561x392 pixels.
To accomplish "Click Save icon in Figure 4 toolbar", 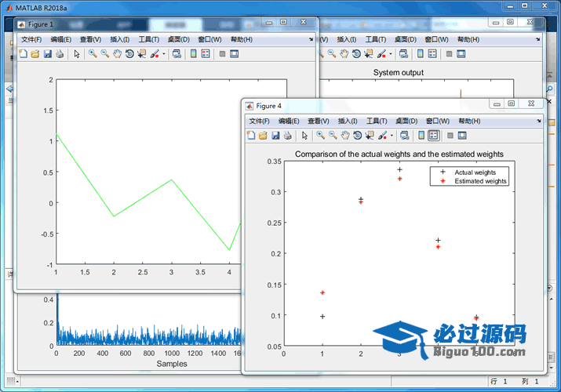I will click(275, 136).
